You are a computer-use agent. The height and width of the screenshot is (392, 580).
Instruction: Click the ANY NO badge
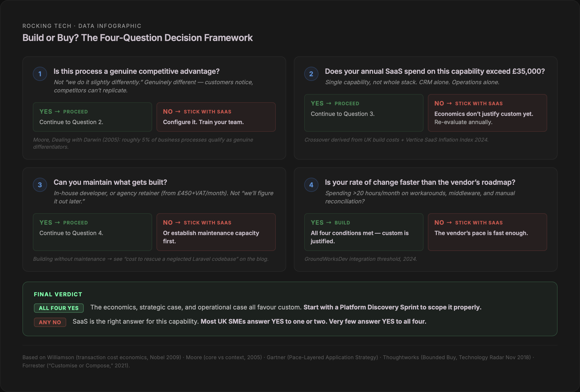click(50, 322)
